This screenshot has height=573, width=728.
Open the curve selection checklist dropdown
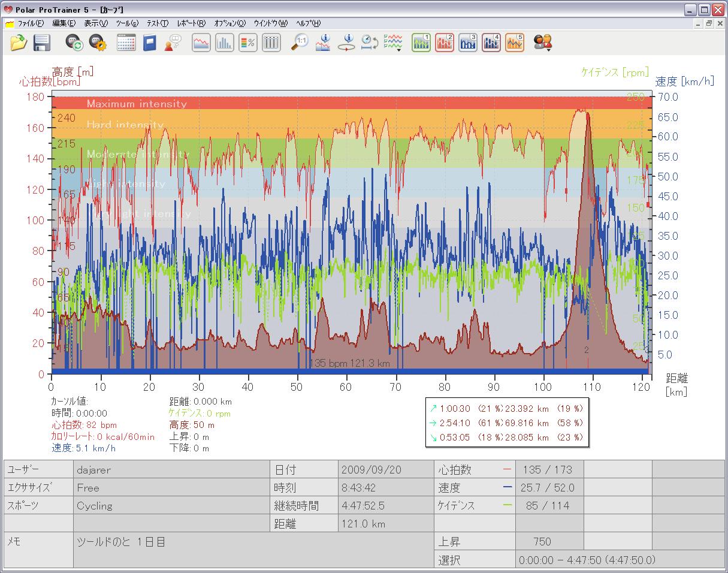point(393,43)
